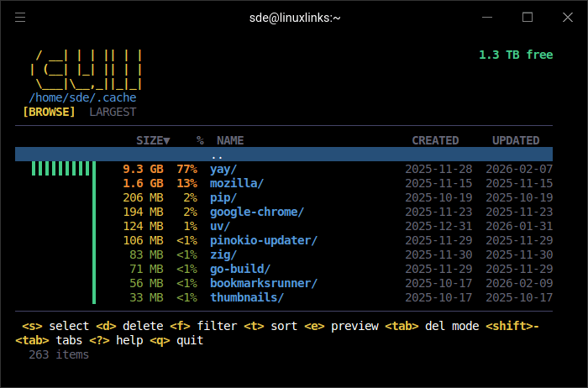Open the pip/ directory

(223, 197)
